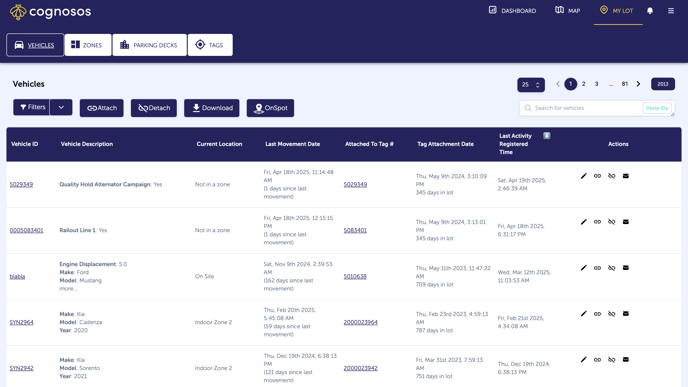Image resolution: width=688 pixels, height=387 pixels.
Task: Open the Tags tab
Action: point(210,45)
